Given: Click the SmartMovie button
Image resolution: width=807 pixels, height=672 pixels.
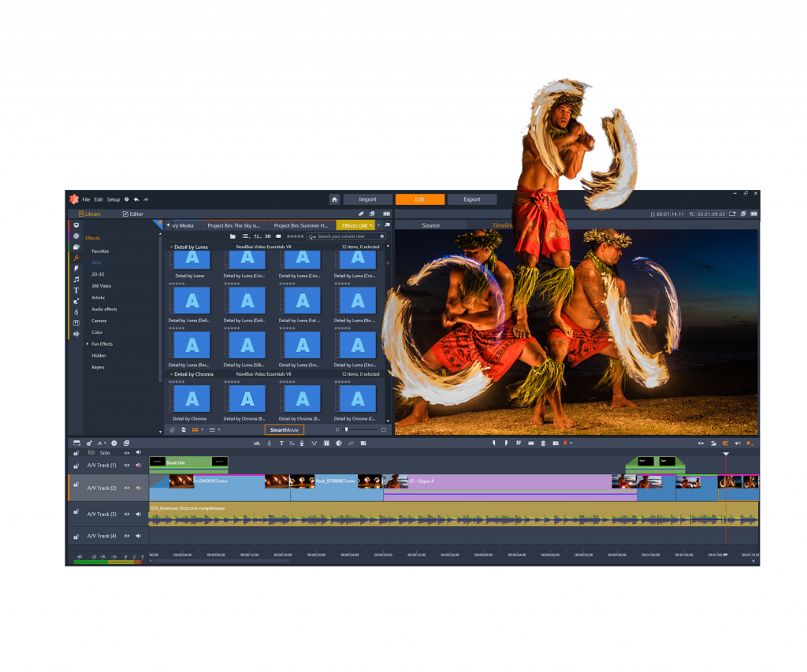Looking at the screenshot, I should 284,430.
